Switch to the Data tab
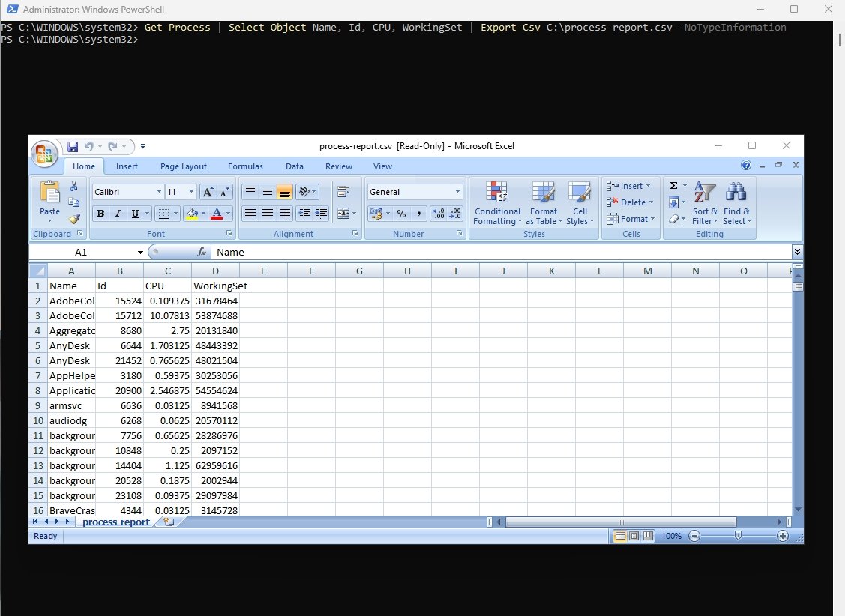This screenshot has height=616, width=845. click(x=294, y=166)
